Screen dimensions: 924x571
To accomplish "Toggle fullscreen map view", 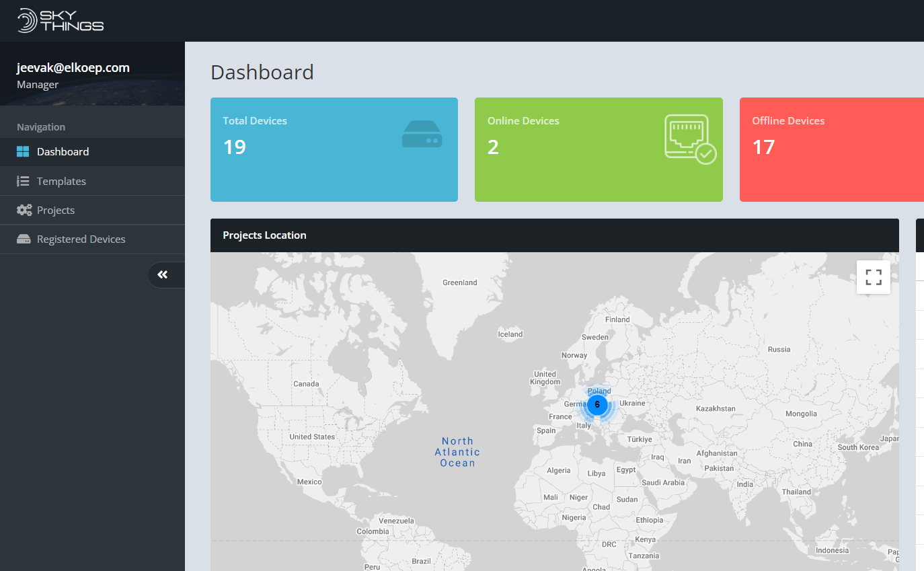I will click(x=873, y=277).
